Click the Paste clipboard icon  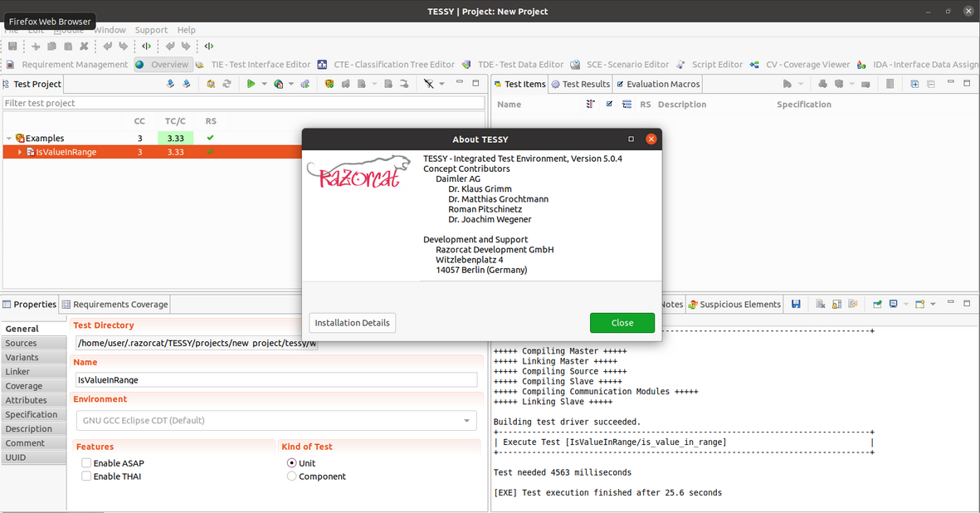(x=68, y=46)
